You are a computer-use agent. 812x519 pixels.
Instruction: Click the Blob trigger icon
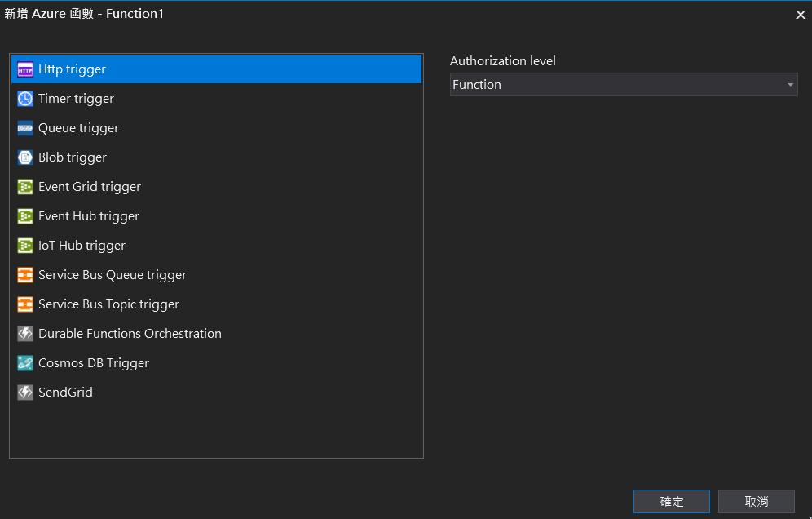(24, 157)
